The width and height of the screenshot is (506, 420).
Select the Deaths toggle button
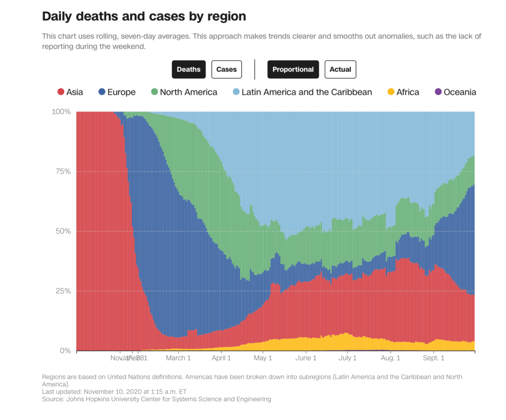(x=188, y=69)
